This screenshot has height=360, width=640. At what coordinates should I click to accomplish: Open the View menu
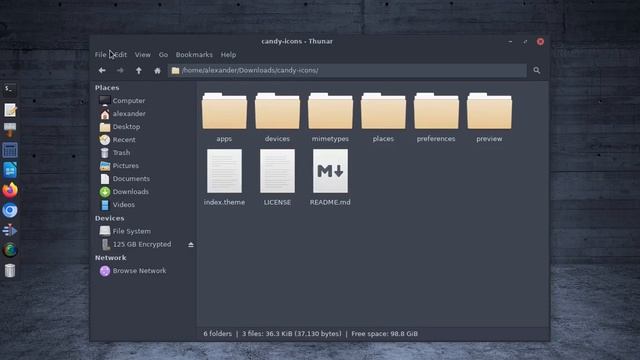pos(142,55)
